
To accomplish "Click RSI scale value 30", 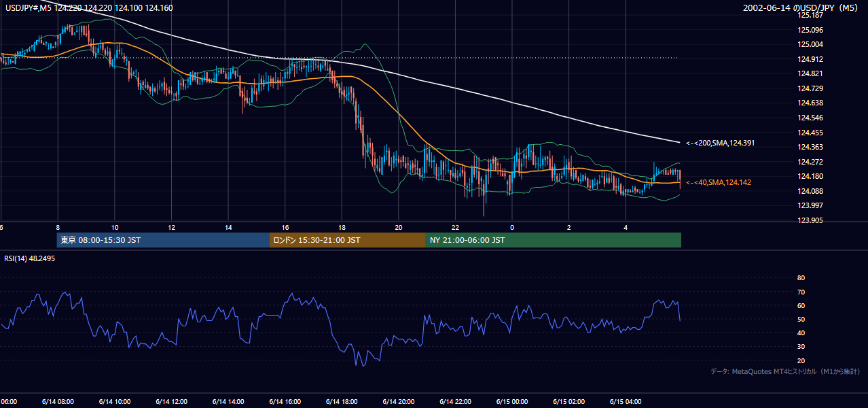I will coord(801,347).
